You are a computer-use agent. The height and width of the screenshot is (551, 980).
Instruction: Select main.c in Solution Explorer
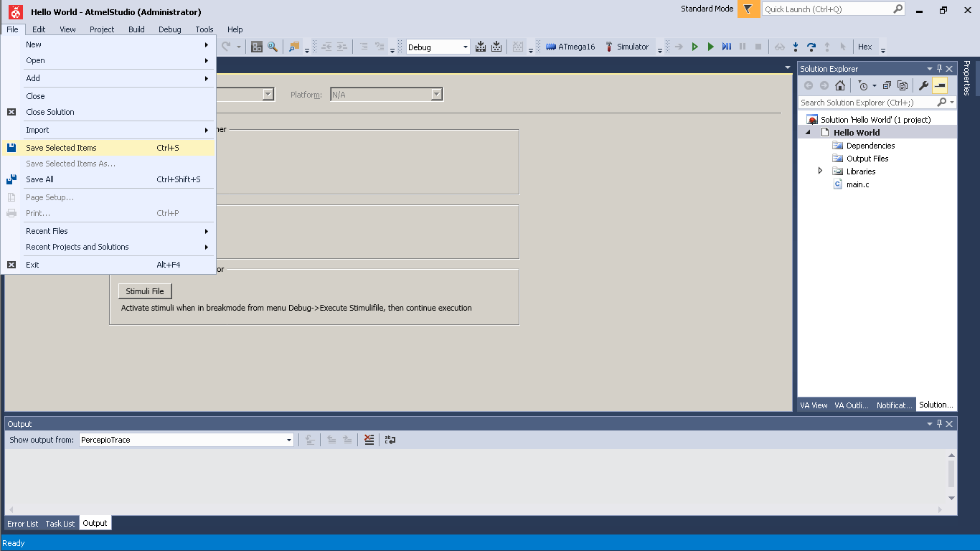857,184
